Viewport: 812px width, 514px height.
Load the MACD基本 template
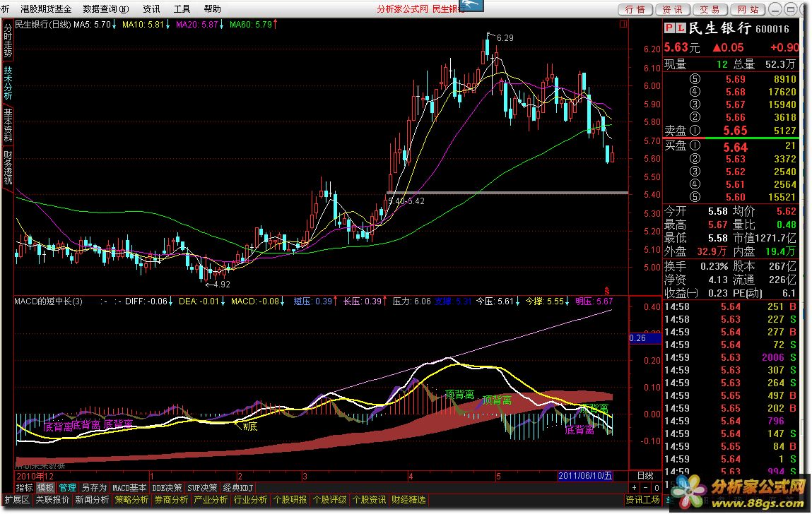(129, 488)
